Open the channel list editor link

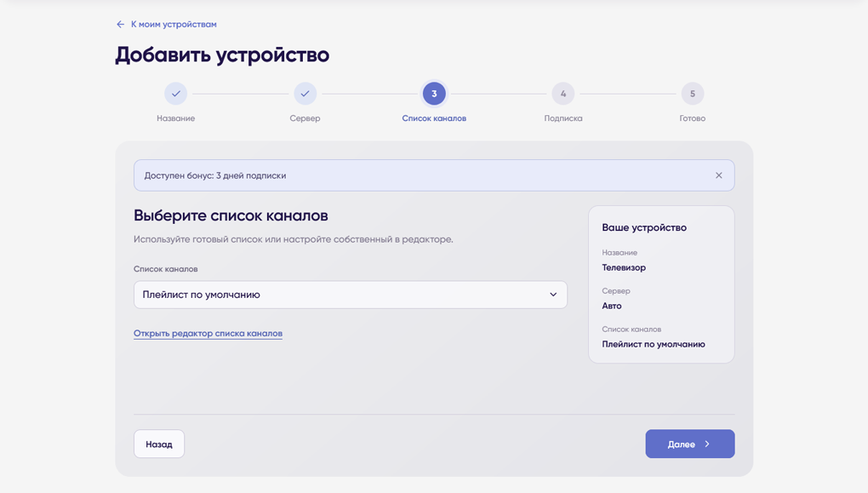(x=208, y=334)
